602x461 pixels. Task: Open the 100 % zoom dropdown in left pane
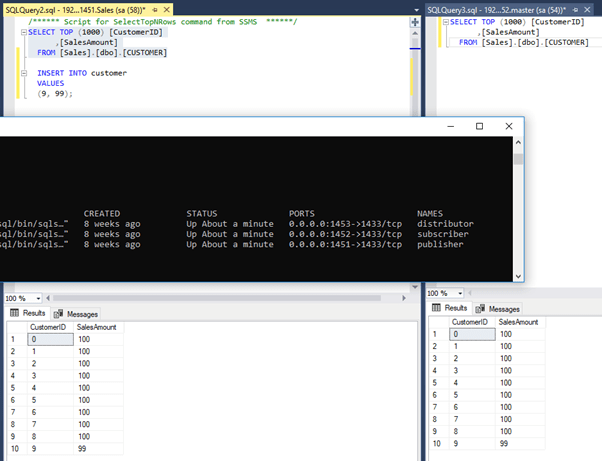(38, 298)
